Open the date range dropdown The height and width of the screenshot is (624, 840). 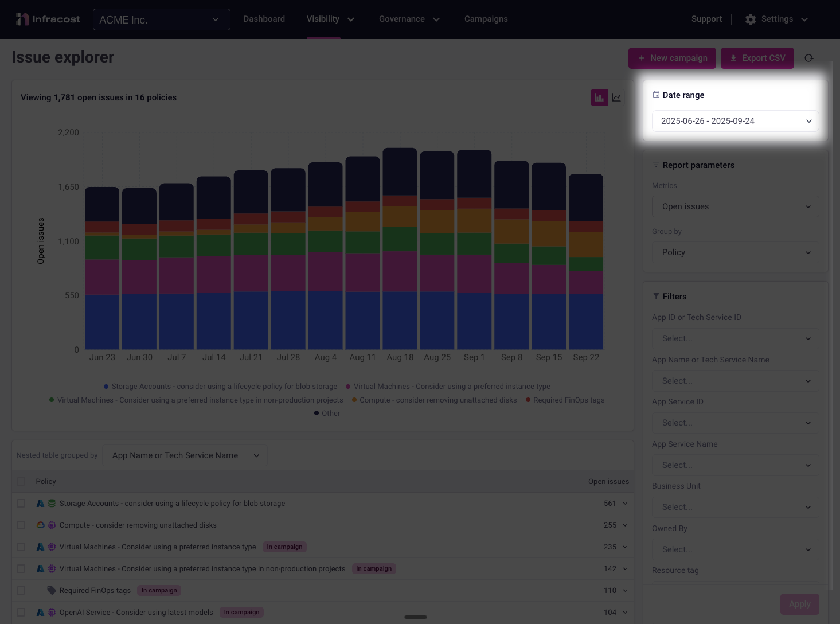click(x=735, y=121)
